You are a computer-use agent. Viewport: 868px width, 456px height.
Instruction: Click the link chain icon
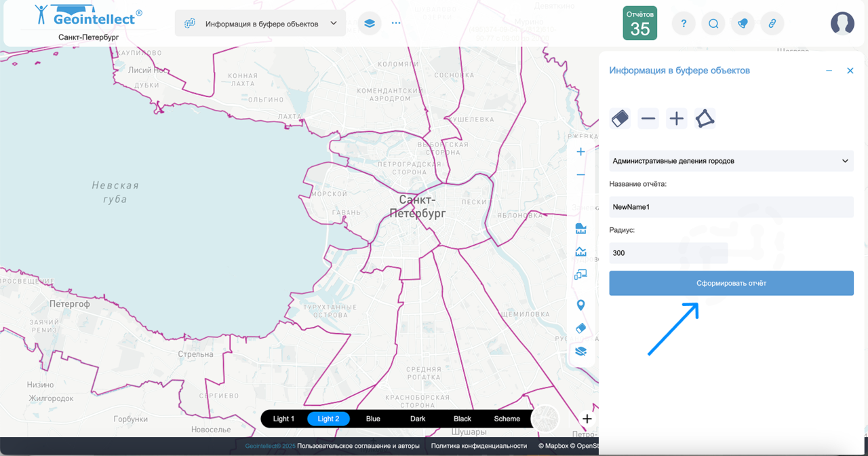click(772, 24)
